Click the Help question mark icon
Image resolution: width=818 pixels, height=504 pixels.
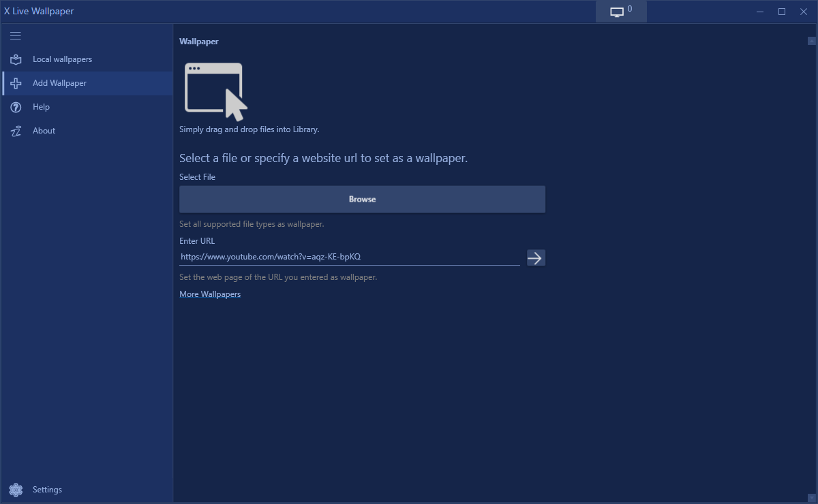click(15, 107)
